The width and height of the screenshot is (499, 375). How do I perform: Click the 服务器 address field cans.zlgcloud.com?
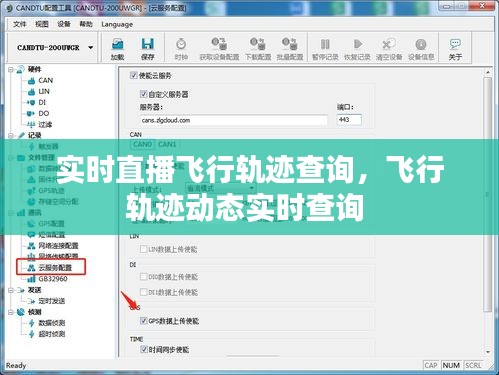coord(233,120)
